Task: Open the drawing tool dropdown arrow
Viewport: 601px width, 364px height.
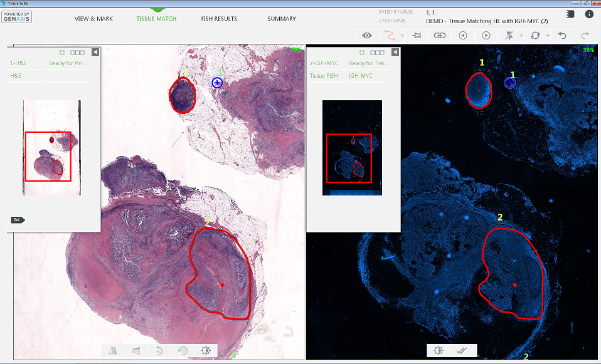Action: pos(402,36)
